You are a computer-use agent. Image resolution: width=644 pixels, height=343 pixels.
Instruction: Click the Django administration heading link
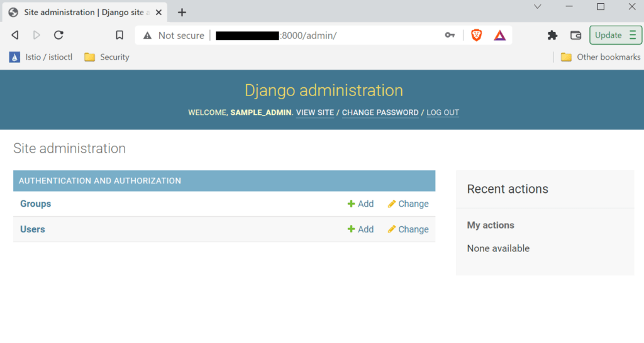[x=324, y=90]
